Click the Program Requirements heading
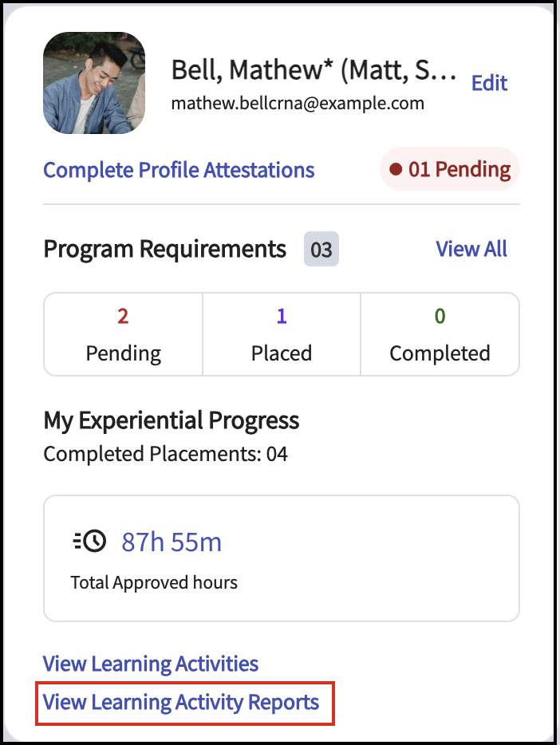 click(164, 250)
